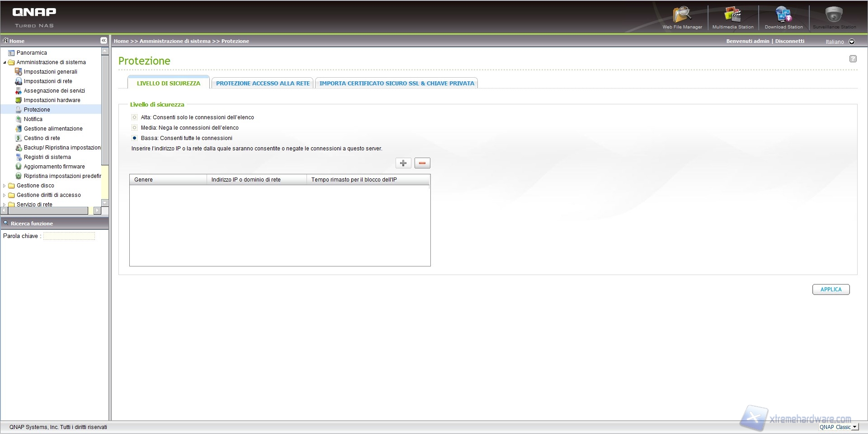Image resolution: width=868 pixels, height=434 pixels.
Task: Click the minus icon to remove IP
Action: [422, 163]
